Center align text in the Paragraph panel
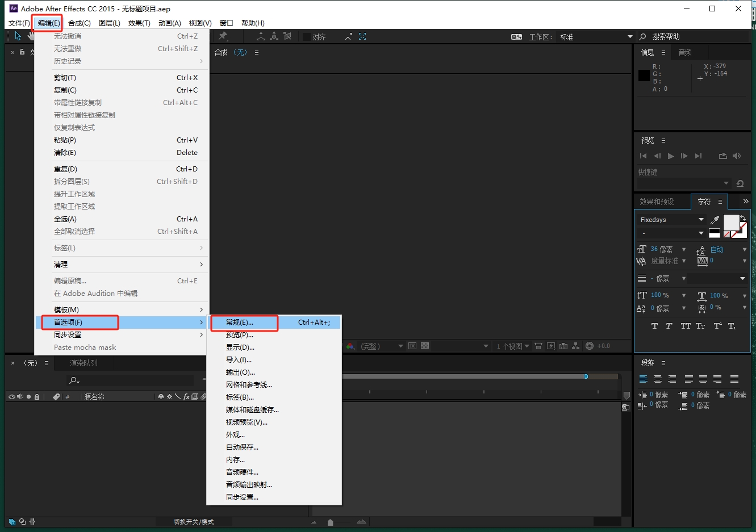The image size is (756, 532). (658, 379)
